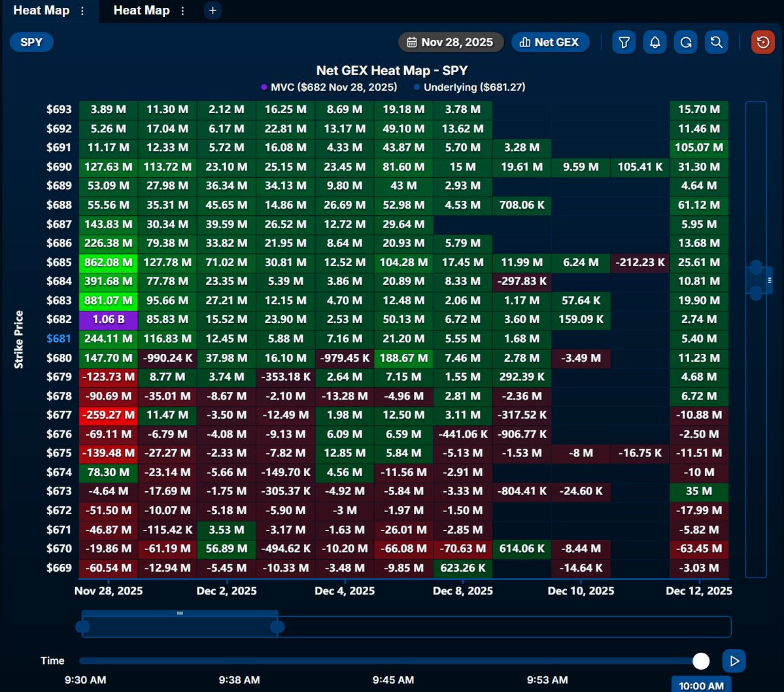Click the alerts bell icon
Screen dimensions: 784x692
(655, 42)
